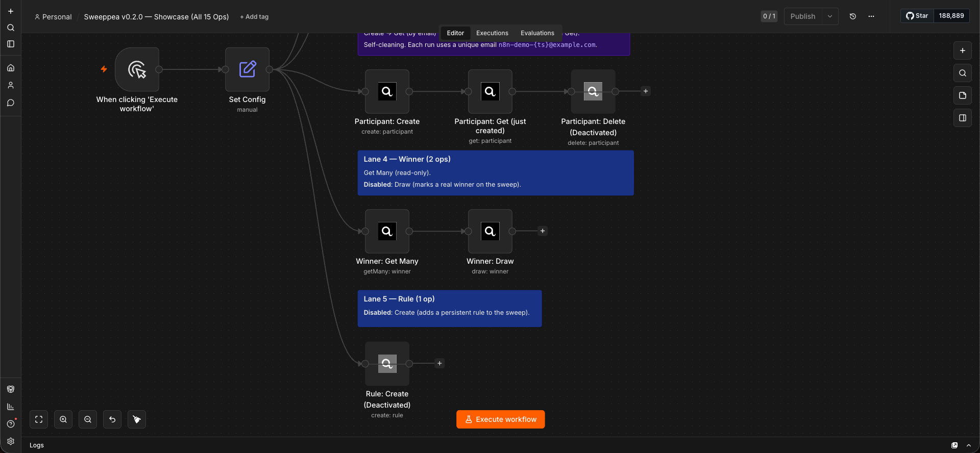Select the Participant: Create node
This screenshot has width=980, height=453.
pyautogui.click(x=387, y=91)
